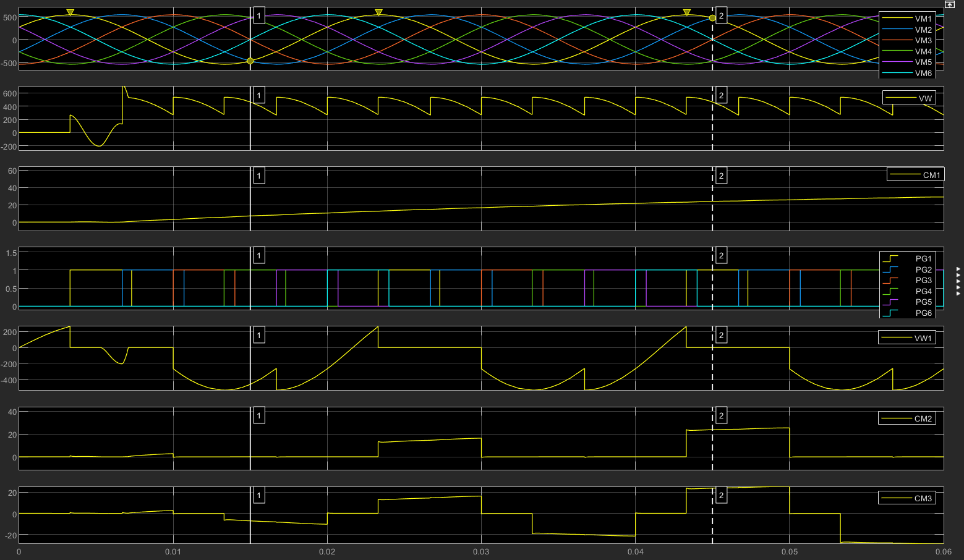The image size is (964, 560).
Task: Click VM1 peak marker left of cursor 1
Action: tap(70, 12)
